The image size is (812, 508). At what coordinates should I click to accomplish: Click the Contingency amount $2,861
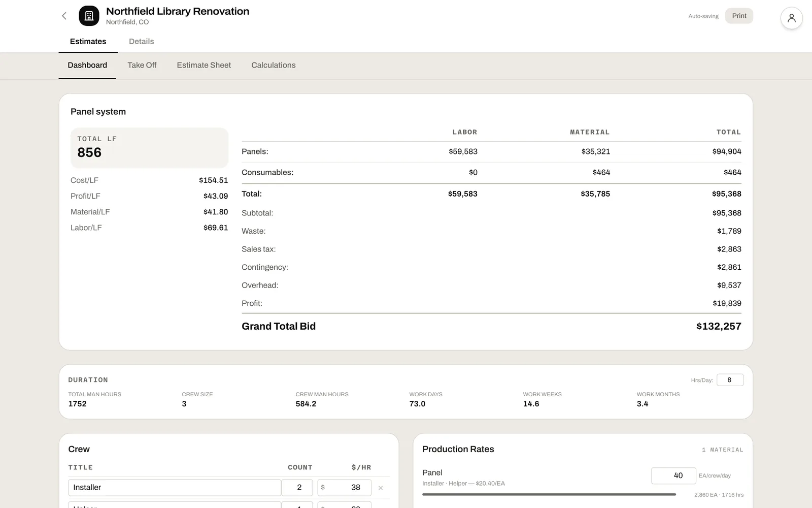729,267
